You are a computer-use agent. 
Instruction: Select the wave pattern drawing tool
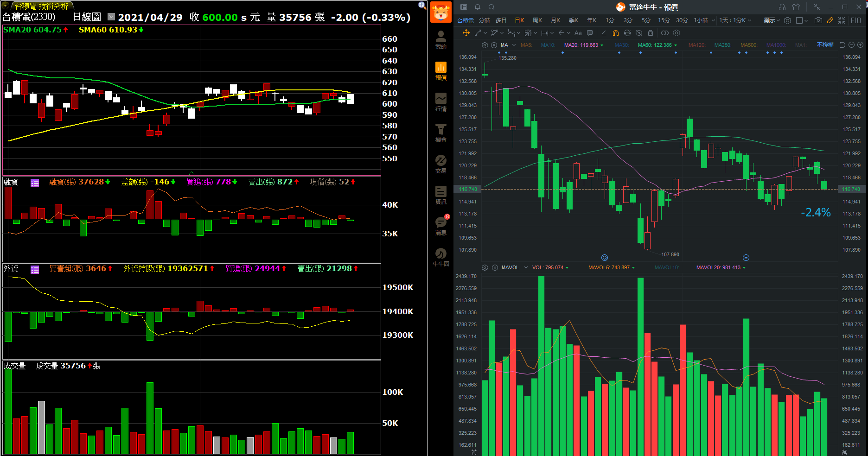(511, 33)
